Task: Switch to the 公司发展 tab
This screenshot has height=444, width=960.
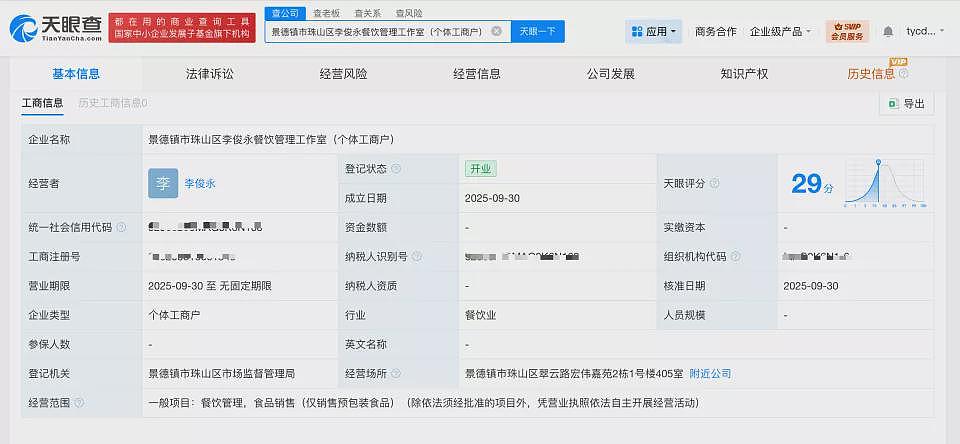Action: pyautogui.click(x=610, y=74)
